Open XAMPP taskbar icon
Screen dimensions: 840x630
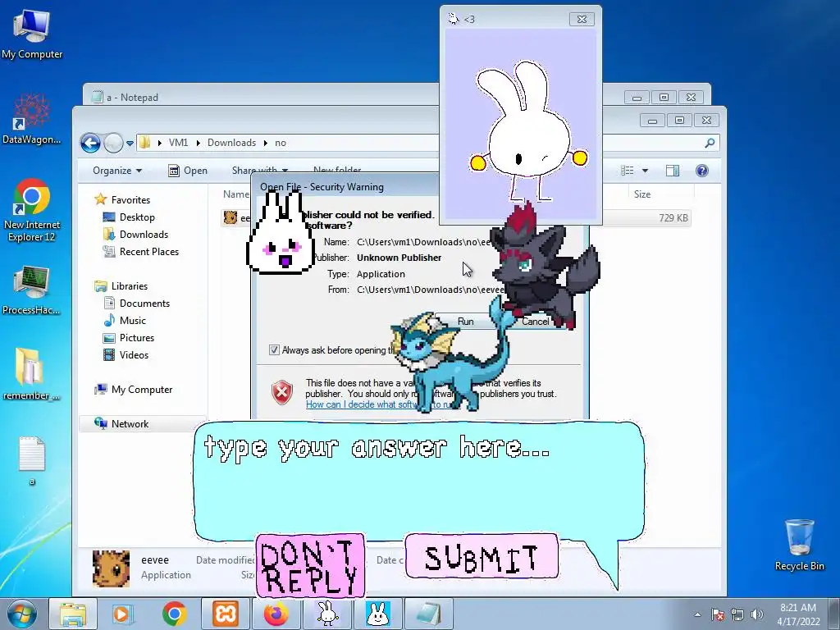pos(225,614)
